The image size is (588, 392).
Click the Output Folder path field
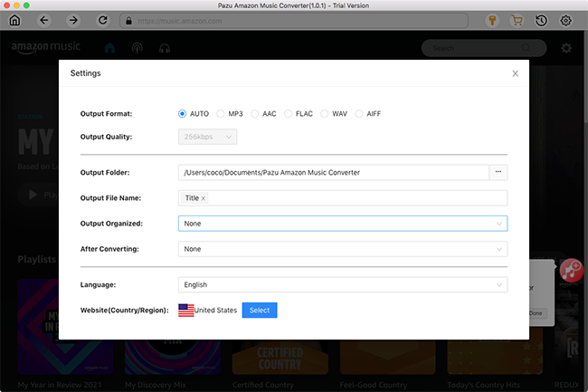[333, 171]
